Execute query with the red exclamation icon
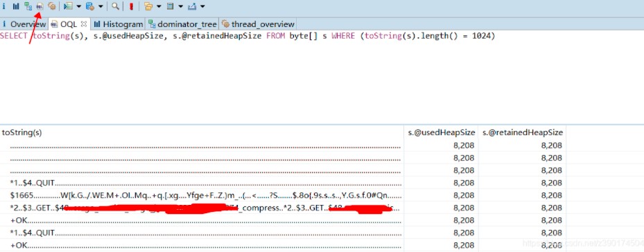 pyautogui.click(x=131, y=6)
